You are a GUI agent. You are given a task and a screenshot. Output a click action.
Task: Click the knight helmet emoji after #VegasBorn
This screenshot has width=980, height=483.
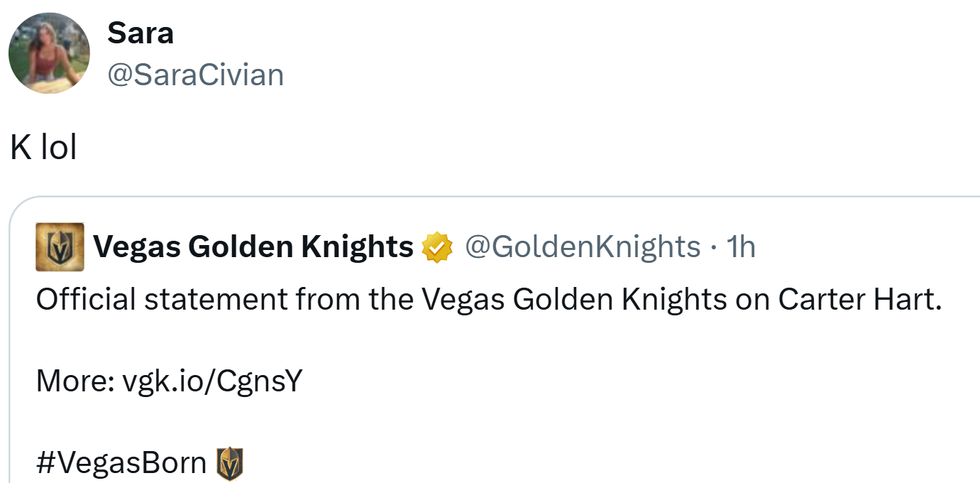click(x=230, y=463)
